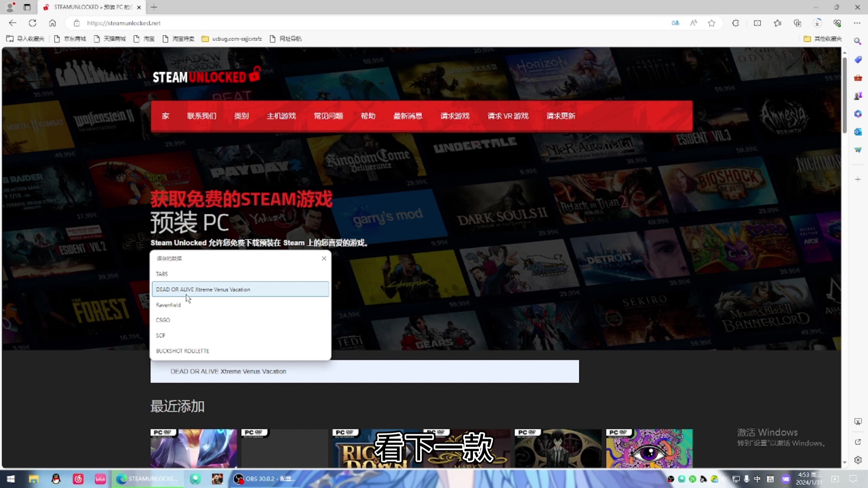Open the browser extensions puzzle icon

tap(735, 23)
